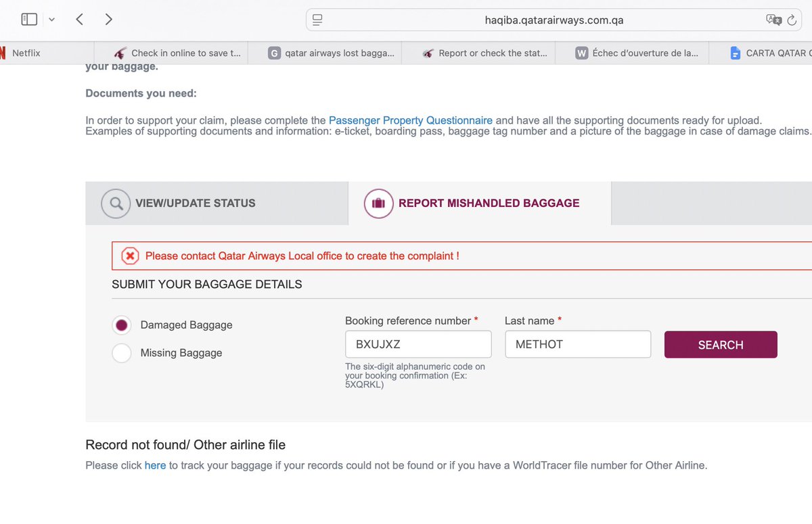Image resolution: width=812 pixels, height=524 pixels.
Task: Select the REPORT MISHANDLED BAGGAGE tab
Action: [480, 203]
